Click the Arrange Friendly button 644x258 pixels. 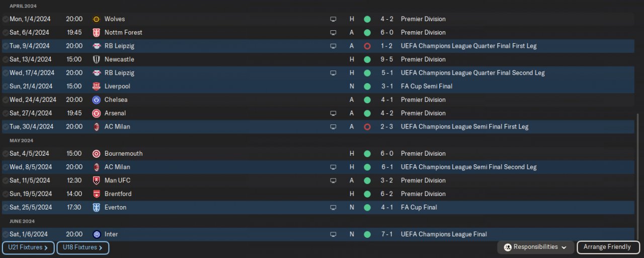(x=608, y=247)
